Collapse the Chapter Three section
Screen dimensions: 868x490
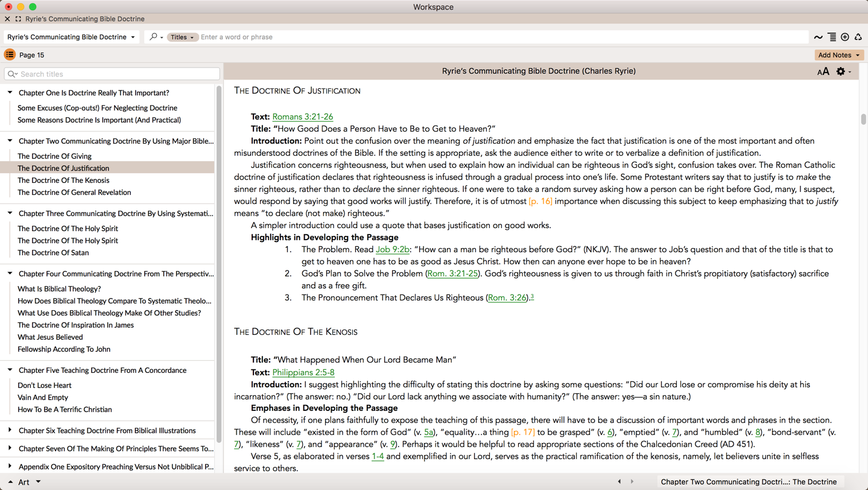click(x=10, y=213)
